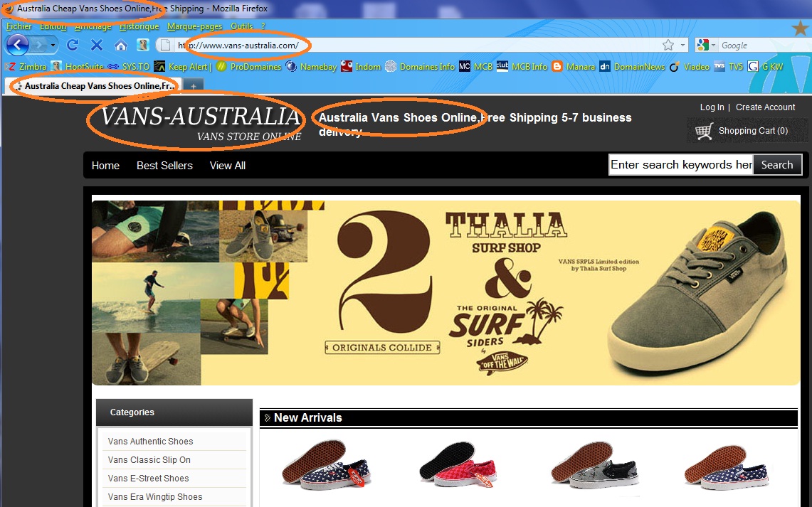Screen dimensions: 812x507
Task: Click the New Arrivals heading
Action: coord(307,417)
